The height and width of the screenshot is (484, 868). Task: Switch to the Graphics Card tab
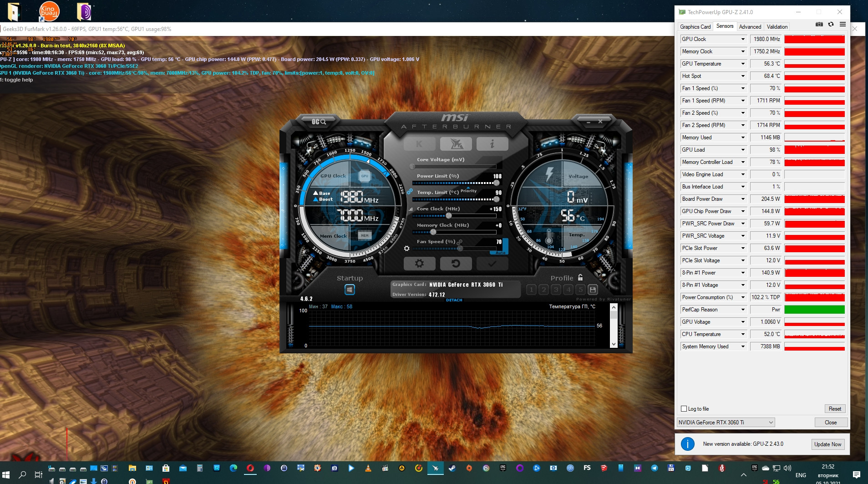(695, 27)
